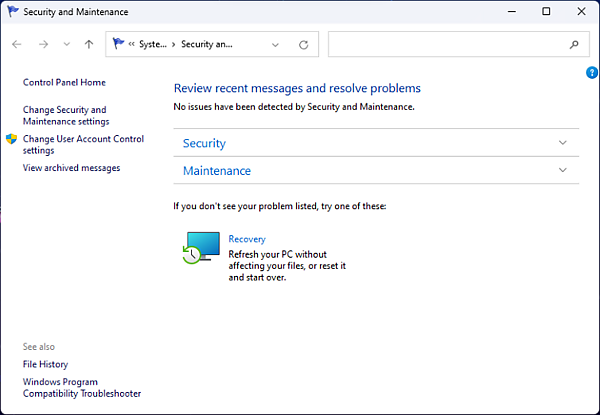This screenshot has width=600, height=415.
Task: Click the Forward navigation arrow
Action: coord(43,45)
